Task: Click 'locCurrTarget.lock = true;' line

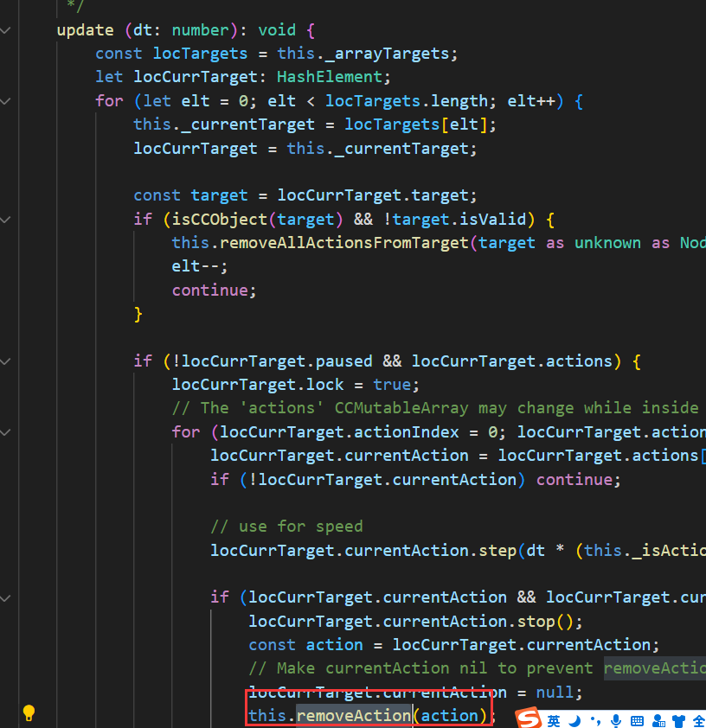Action: pos(295,385)
